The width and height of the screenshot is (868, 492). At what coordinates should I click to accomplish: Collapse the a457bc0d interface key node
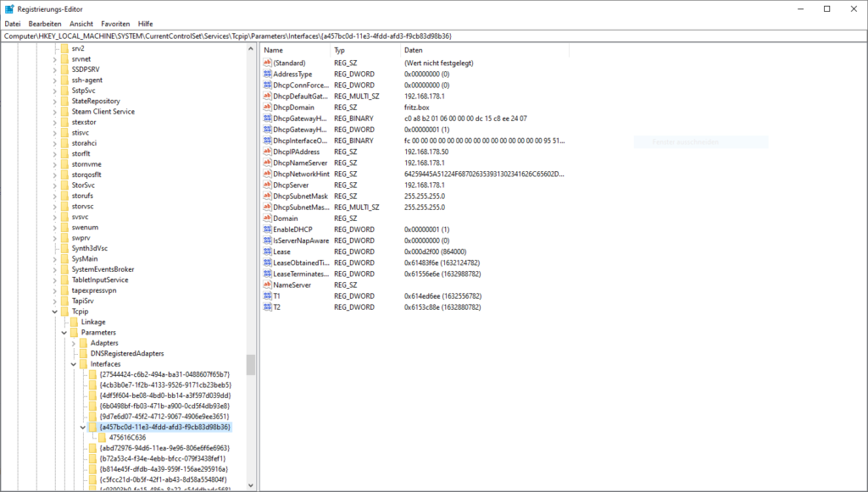coord(83,427)
